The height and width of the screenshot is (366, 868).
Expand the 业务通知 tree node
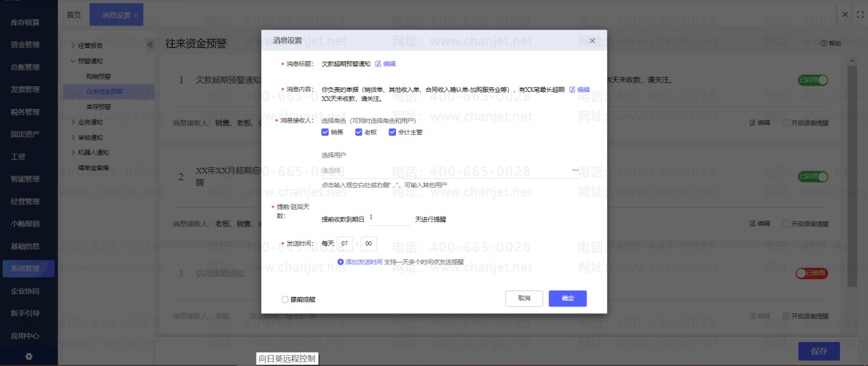point(73,122)
